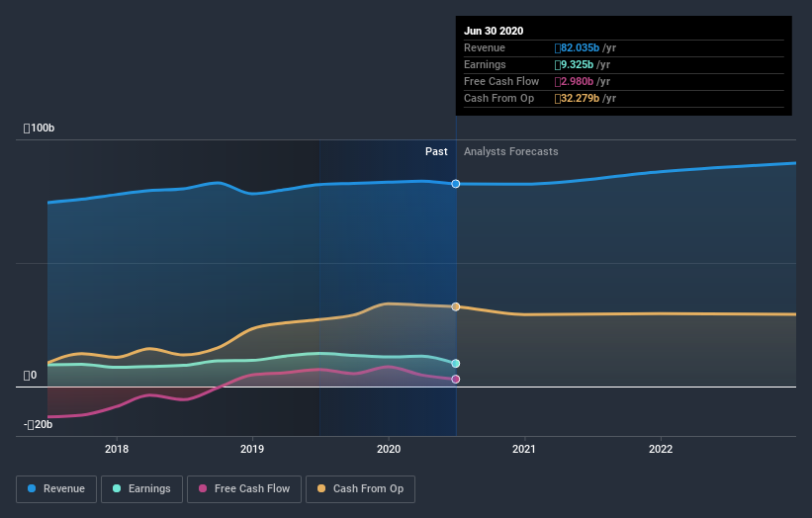
Task: Click the 'Past' chart label
Action: tap(436, 151)
